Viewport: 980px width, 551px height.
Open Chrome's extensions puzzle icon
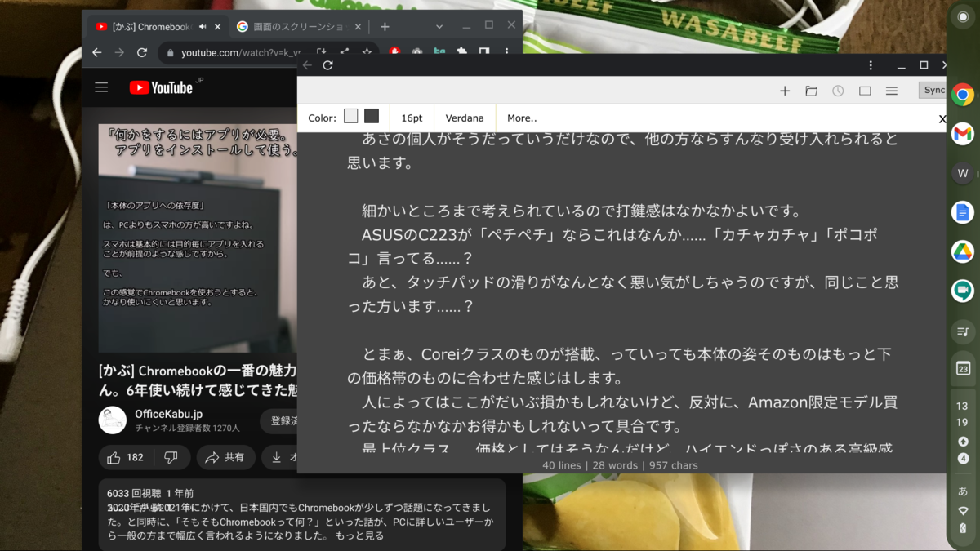tap(461, 52)
